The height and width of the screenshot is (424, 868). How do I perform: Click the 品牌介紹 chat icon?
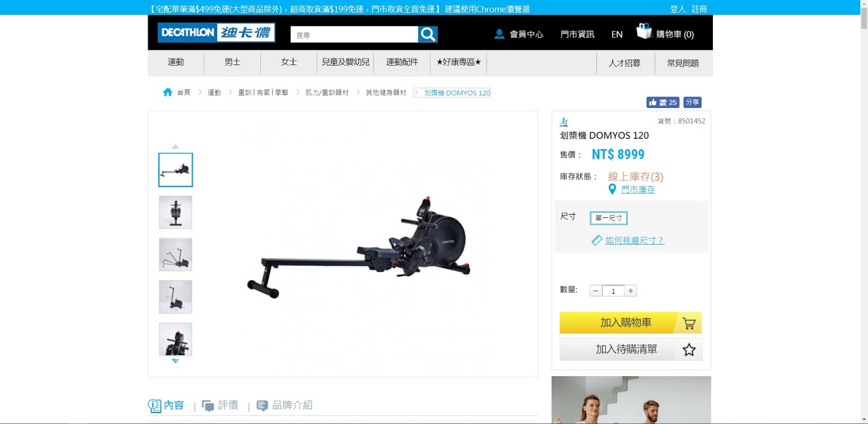point(262,406)
